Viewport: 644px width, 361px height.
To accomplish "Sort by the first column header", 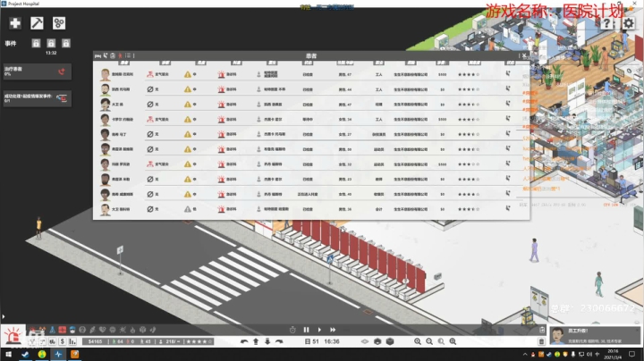I will 124,63.
